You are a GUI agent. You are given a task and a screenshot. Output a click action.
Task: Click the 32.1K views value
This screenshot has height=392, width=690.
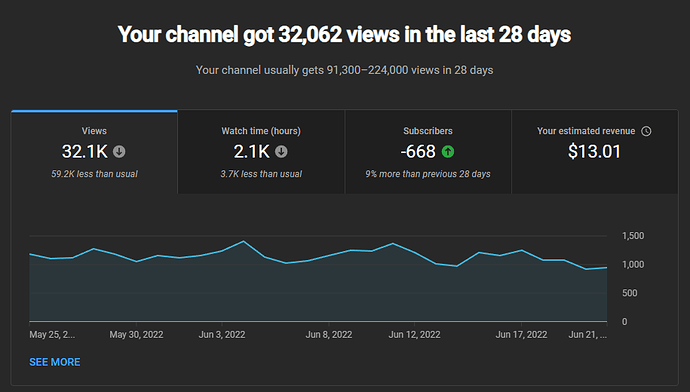point(84,152)
